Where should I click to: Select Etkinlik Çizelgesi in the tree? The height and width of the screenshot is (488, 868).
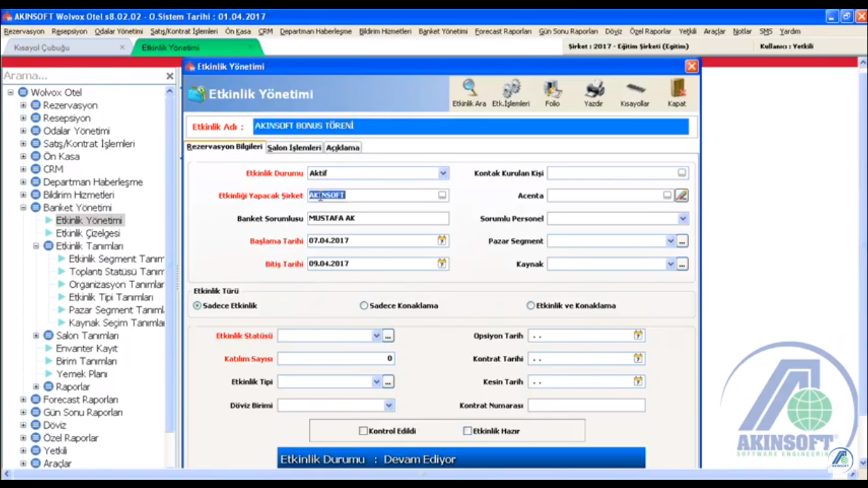coord(88,233)
